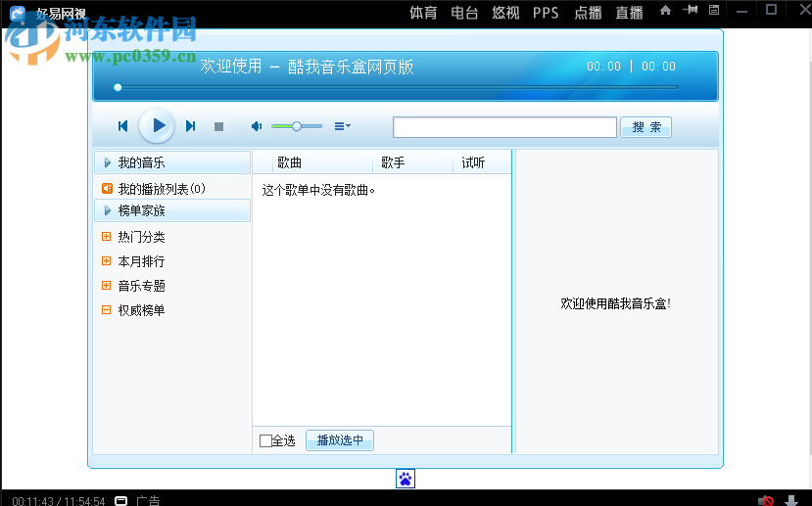Viewport: 812px width, 506px height.
Task: Click the 欢迎使用 – 酷我音乐盒网页版 title
Action: click(x=308, y=67)
